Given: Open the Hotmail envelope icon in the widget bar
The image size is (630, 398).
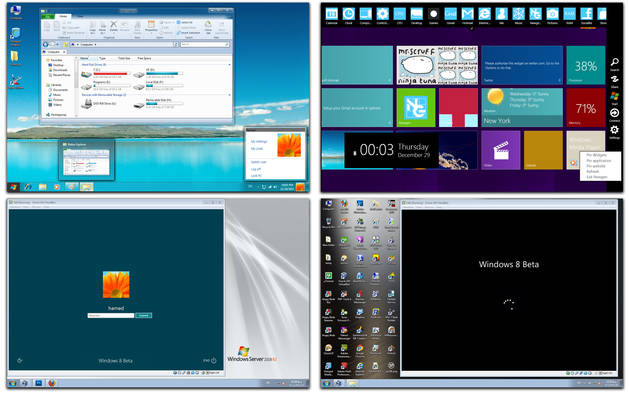Looking at the screenshot, I should [x=467, y=14].
